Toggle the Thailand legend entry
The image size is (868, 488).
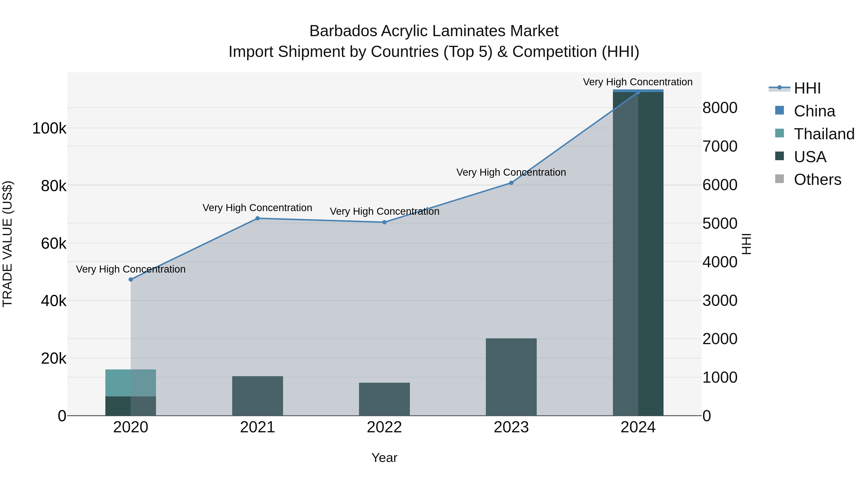point(815,134)
